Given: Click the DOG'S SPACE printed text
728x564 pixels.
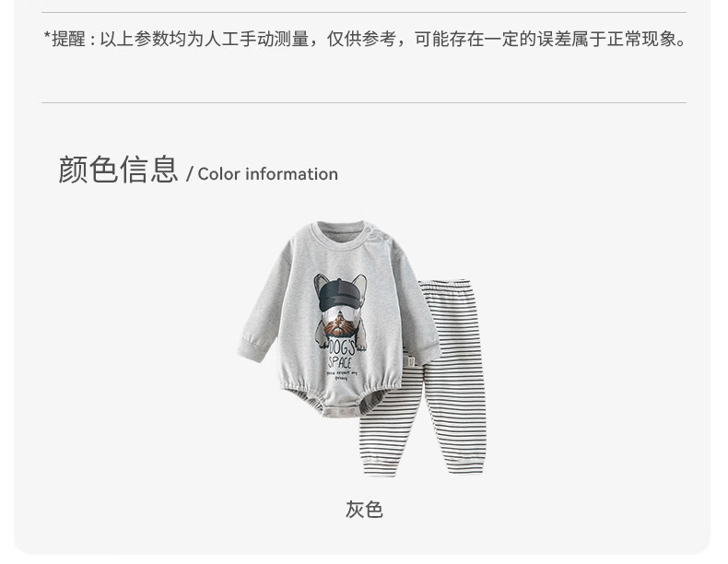Looking at the screenshot, I should [341, 355].
